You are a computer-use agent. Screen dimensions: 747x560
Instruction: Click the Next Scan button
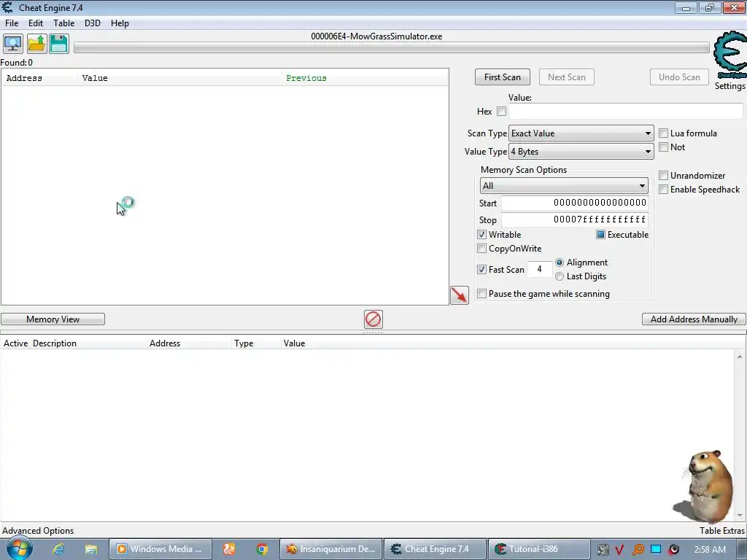(566, 77)
